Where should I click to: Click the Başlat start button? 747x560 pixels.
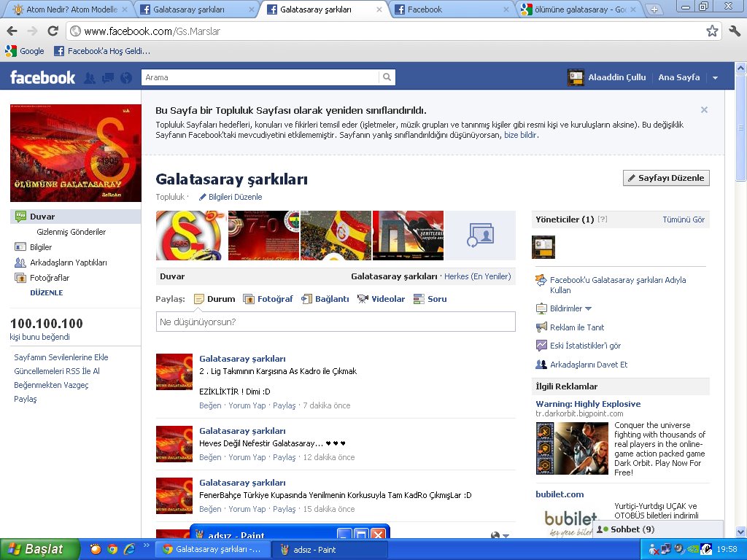tap(39, 549)
